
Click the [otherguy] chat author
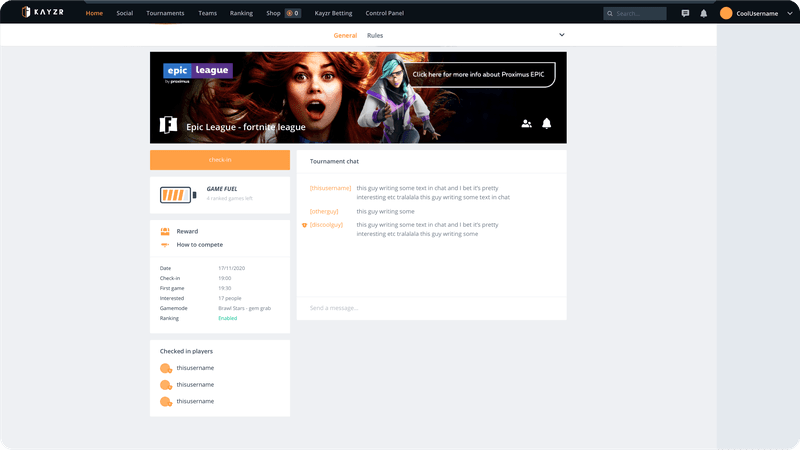coord(324,211)
